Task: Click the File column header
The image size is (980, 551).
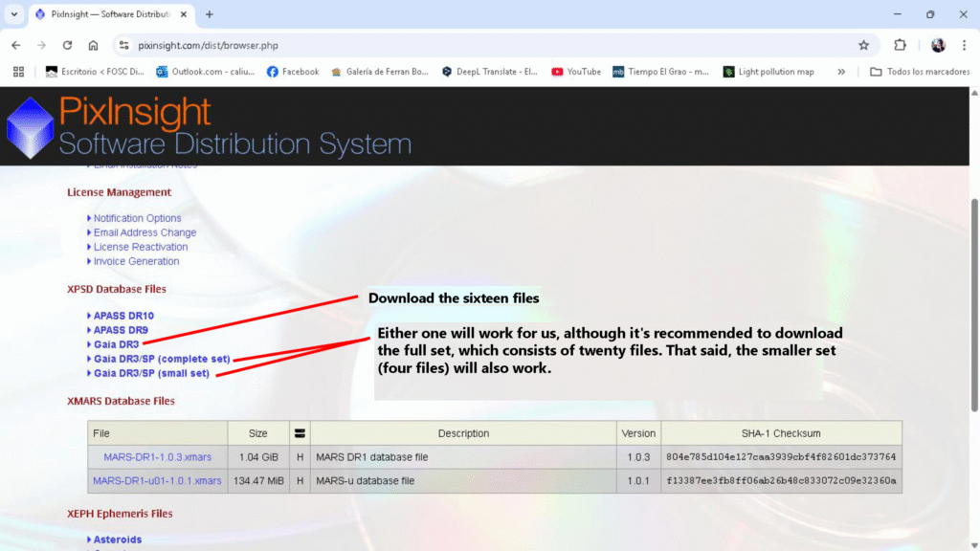Action: [x=158, y=433]
